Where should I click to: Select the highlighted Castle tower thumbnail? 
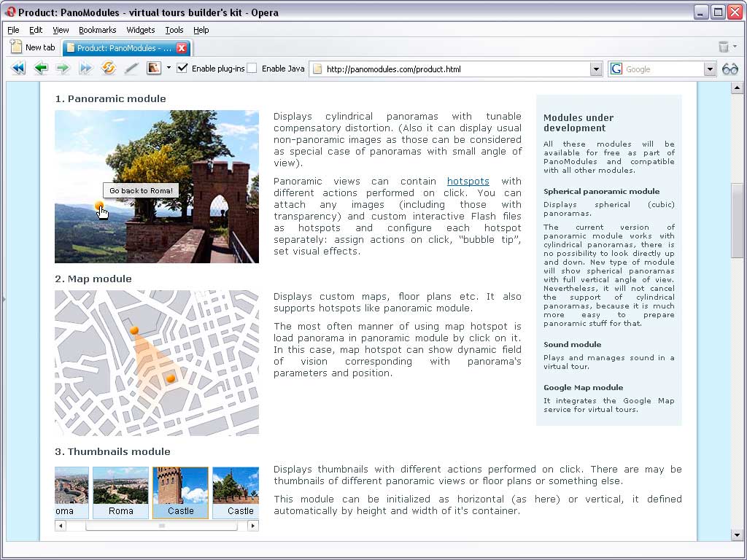181,492
